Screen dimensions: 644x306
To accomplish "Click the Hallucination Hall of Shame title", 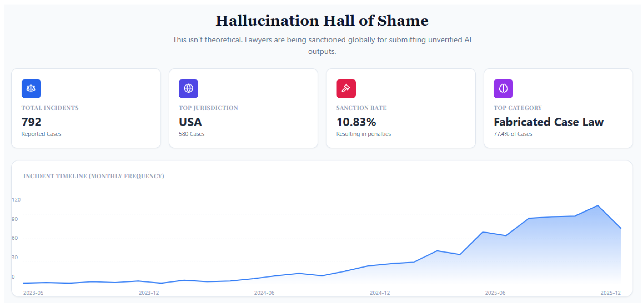I will (322, 20).
